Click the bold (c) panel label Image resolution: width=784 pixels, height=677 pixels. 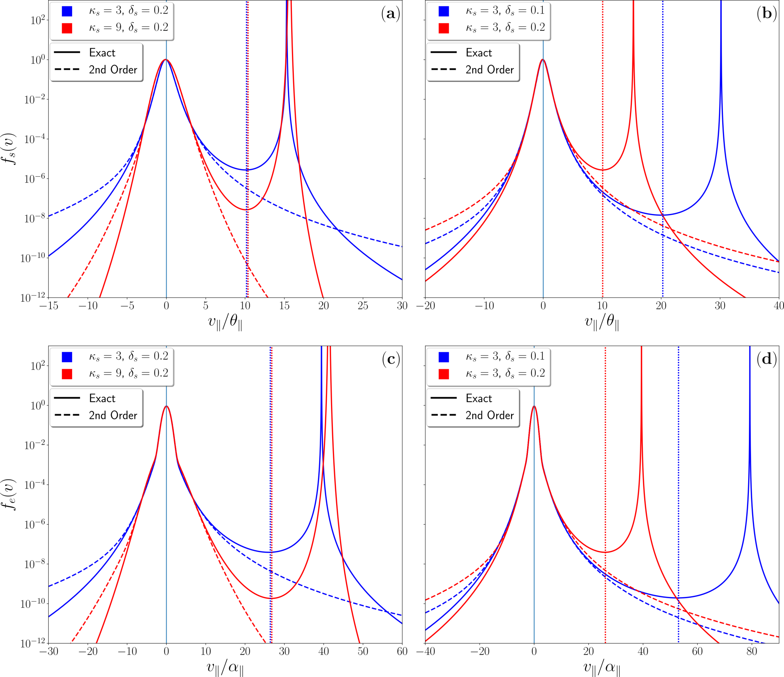[x=390, y=359]
